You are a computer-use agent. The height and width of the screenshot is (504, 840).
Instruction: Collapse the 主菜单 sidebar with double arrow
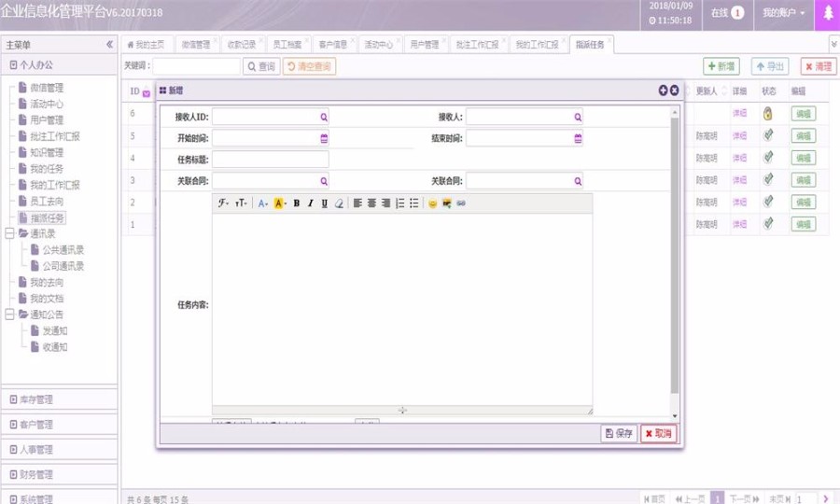109,45
